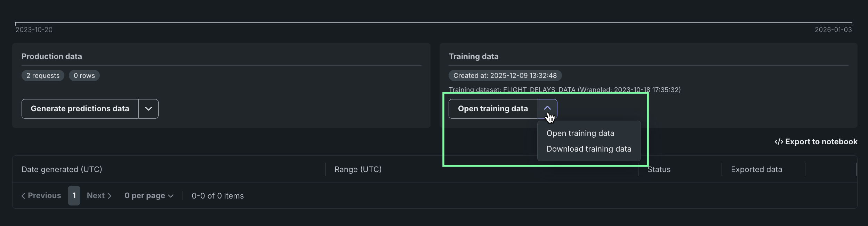This screenshot has height=226, width=868.
Task: Click timeline start date 2023-10-20
Action: pos(34,30)
